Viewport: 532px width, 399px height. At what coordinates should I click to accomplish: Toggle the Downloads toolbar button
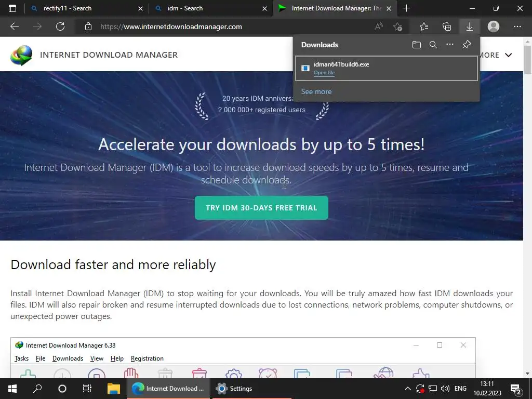470,26
